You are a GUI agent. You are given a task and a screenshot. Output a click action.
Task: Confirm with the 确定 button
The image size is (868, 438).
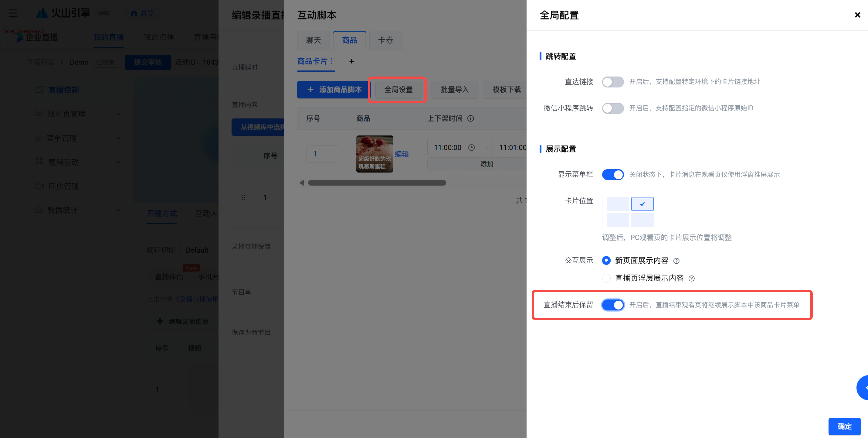pos(844,426)
